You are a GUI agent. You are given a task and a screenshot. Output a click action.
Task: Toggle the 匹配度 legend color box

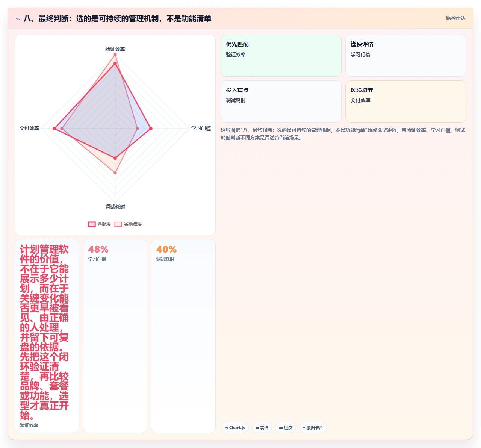(x=92, y=224)
